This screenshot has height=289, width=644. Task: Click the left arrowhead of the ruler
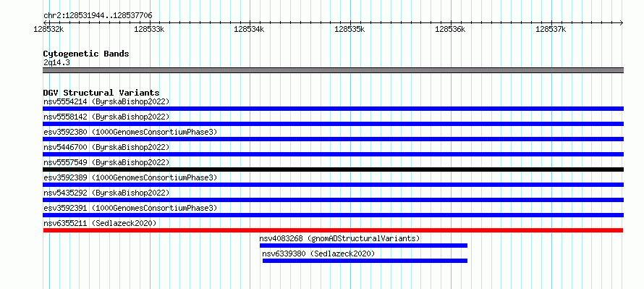pyautogui.click(x=45, y=22)
